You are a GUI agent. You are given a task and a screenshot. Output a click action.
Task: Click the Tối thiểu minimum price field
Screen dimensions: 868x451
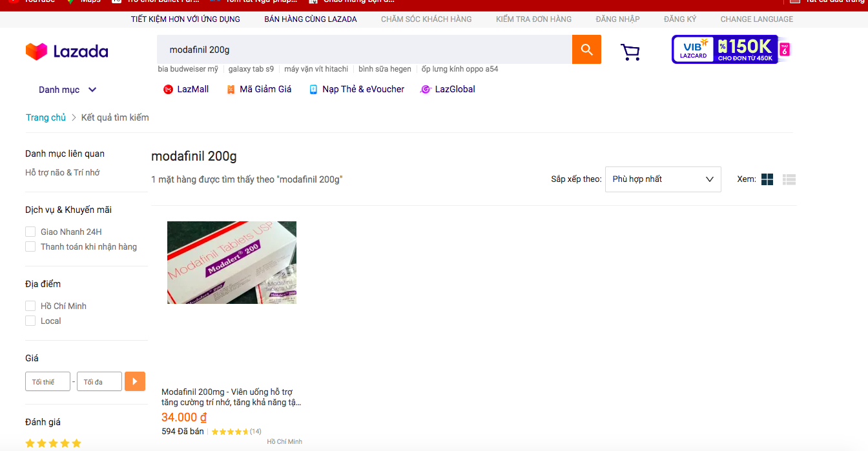pos(48,381)
